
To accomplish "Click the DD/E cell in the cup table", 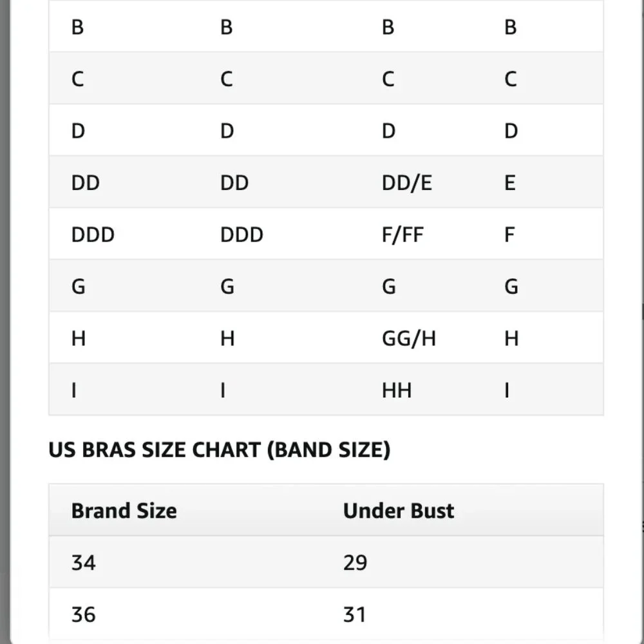I will coord(406,183).
